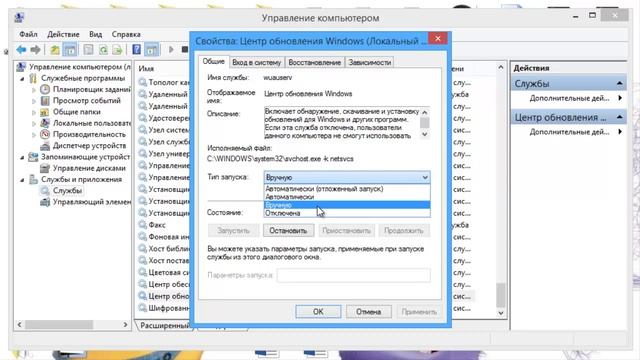Click the Планировщик заданий clock icon

coord(45,89)
